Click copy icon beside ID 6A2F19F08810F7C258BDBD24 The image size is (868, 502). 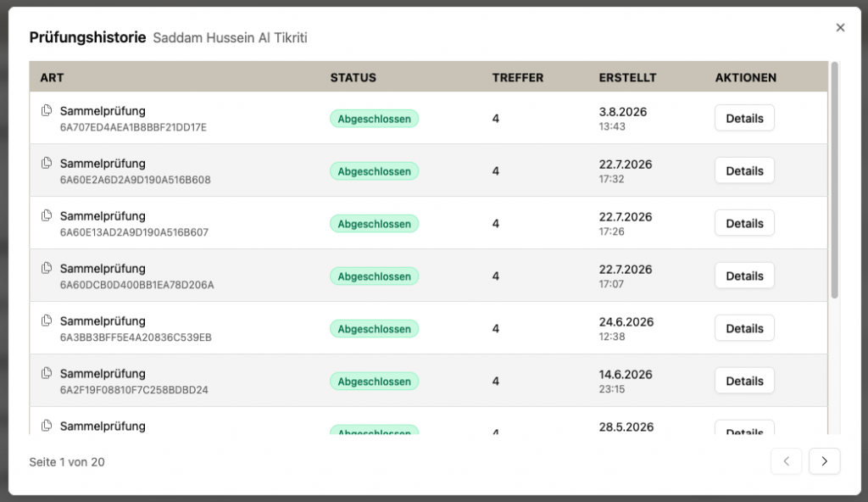[47, 373]
